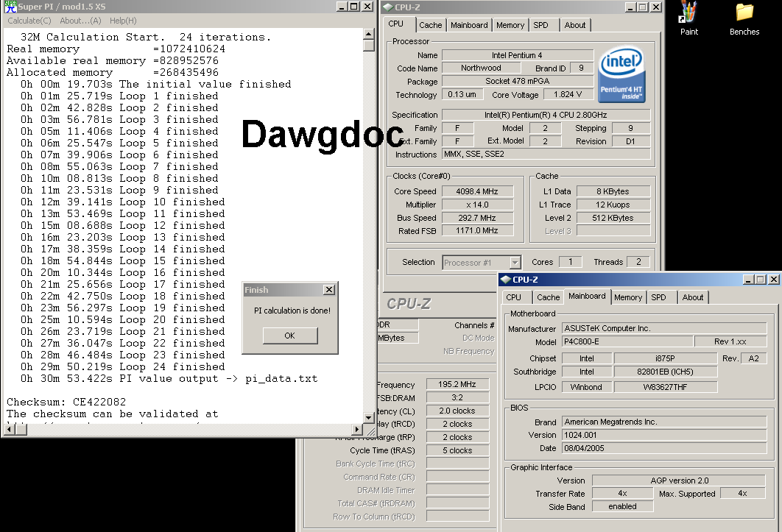Click the Loop 24 finished line
The height and width of the screenshot is (532, 782).
[123, 367]
